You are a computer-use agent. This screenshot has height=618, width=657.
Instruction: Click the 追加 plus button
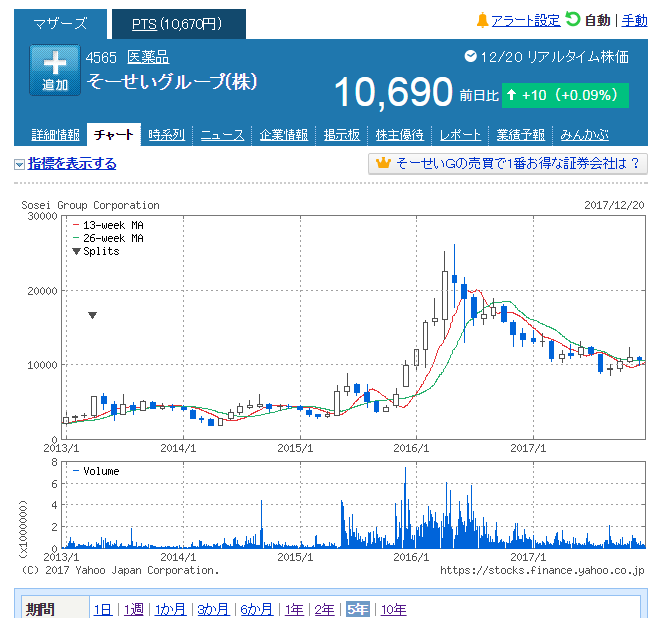click(54, 70)
